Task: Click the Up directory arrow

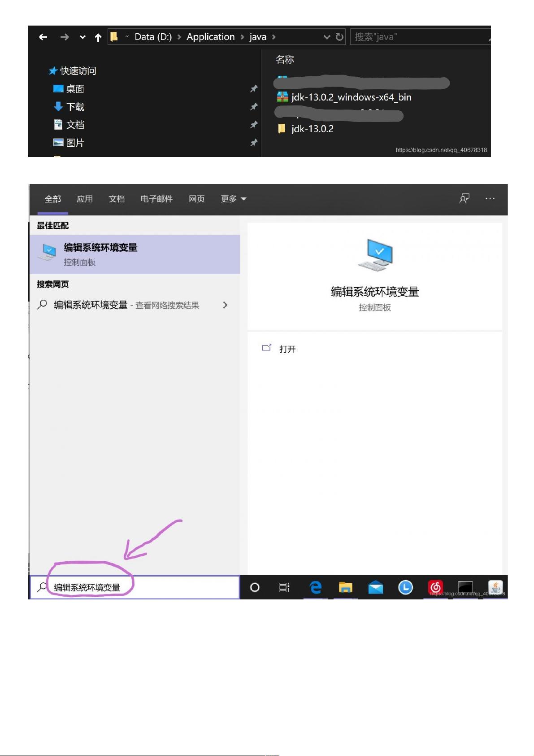Action: (98, 37)
